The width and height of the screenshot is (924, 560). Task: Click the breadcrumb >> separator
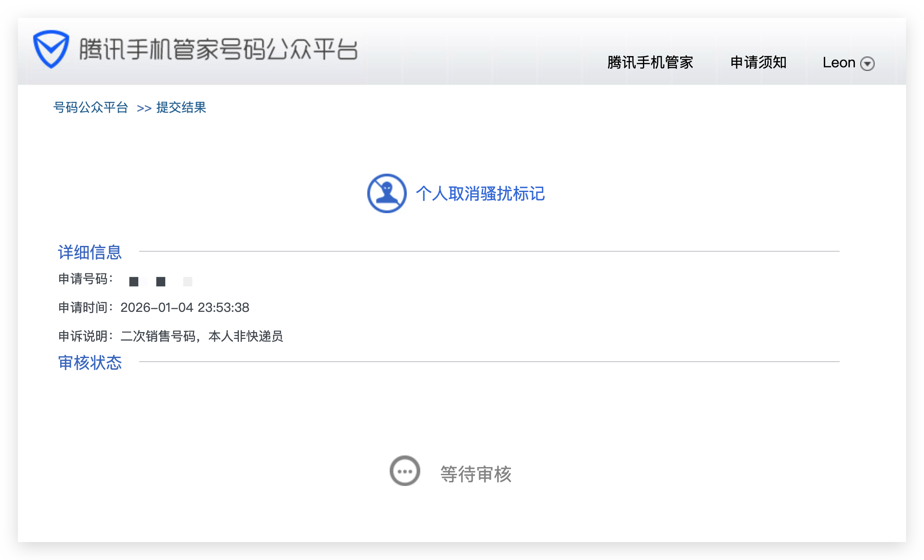tap(144, 109)
